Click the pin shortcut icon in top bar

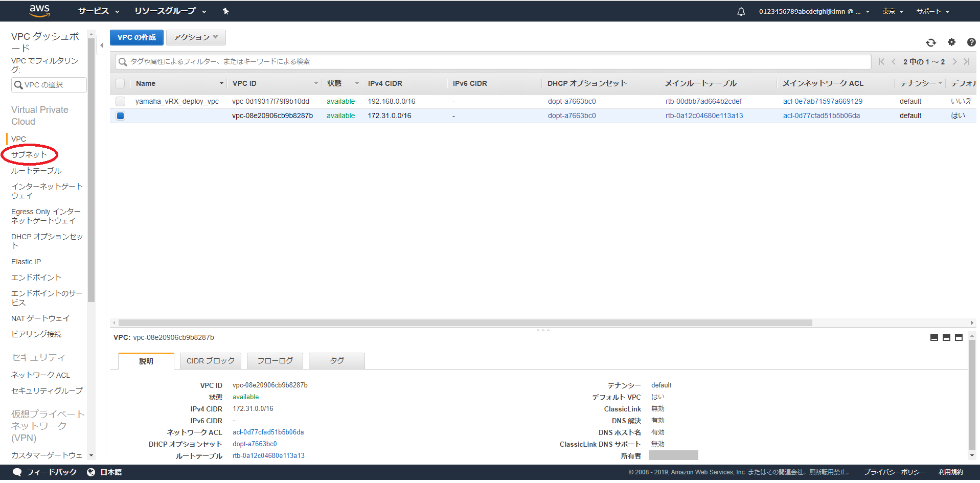pyautogui.click(x=225, y=11)
